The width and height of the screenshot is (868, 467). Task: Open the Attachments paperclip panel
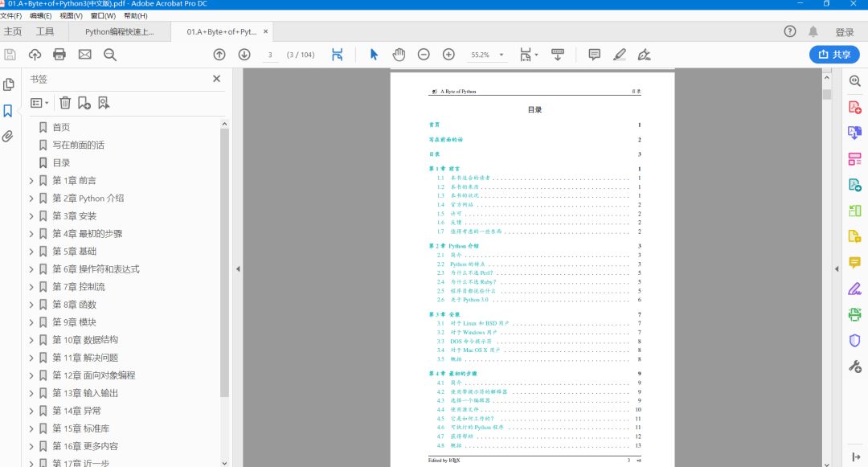(8, 136)
